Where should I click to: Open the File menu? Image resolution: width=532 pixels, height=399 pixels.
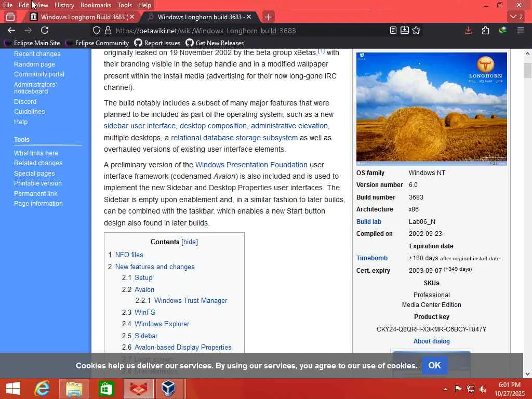[x=7, y=5]
